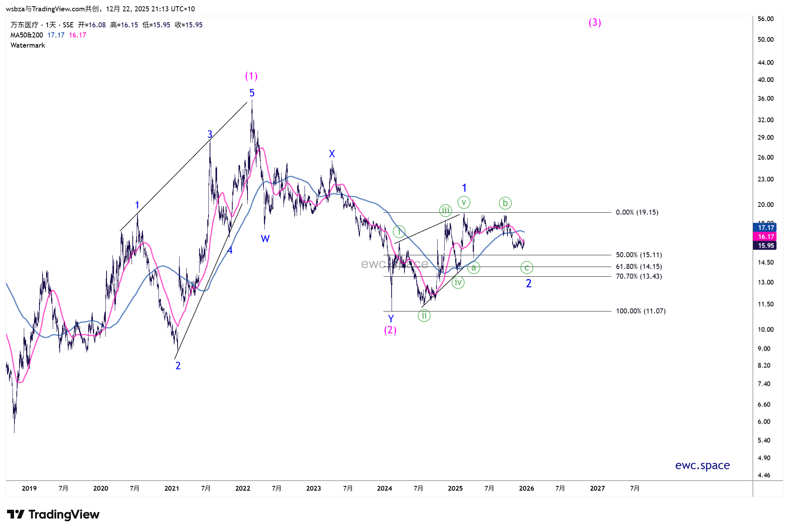789x532 pixels.
Task: Click the pink 16.17 price axis tag
Action: coord(765,237)
